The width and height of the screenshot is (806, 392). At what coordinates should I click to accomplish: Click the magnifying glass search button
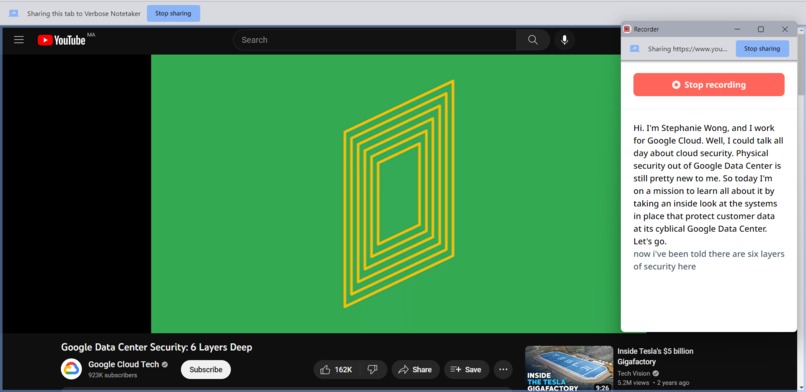pyautogui.click(x=533, y=40)
